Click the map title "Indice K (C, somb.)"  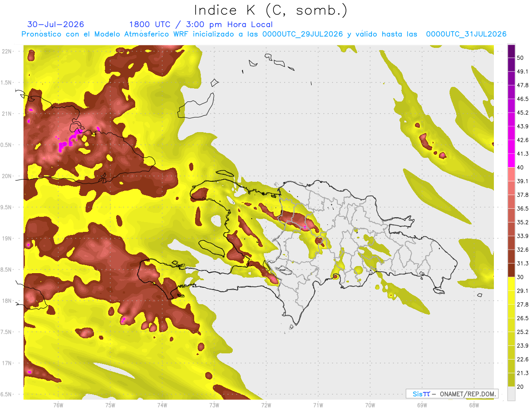point(270,10)
